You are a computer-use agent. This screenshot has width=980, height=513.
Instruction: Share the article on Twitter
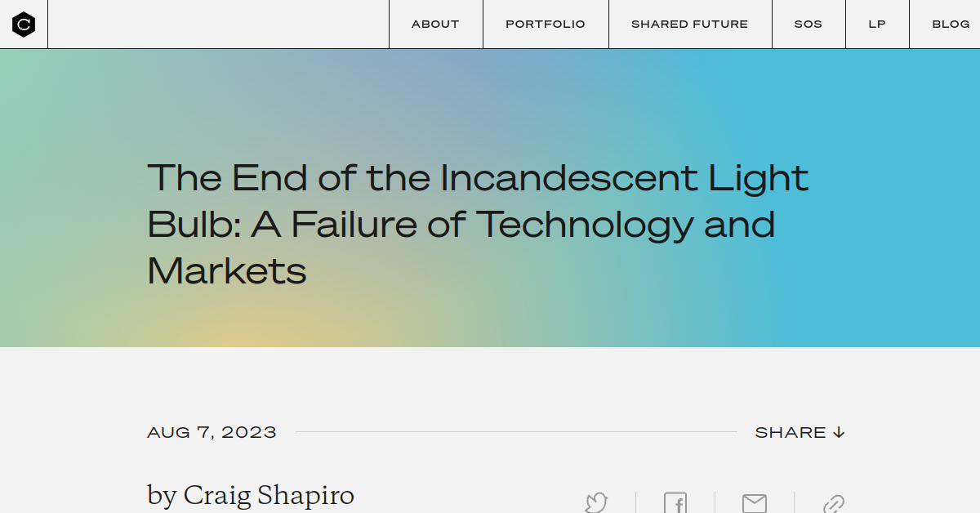point(597,502)
